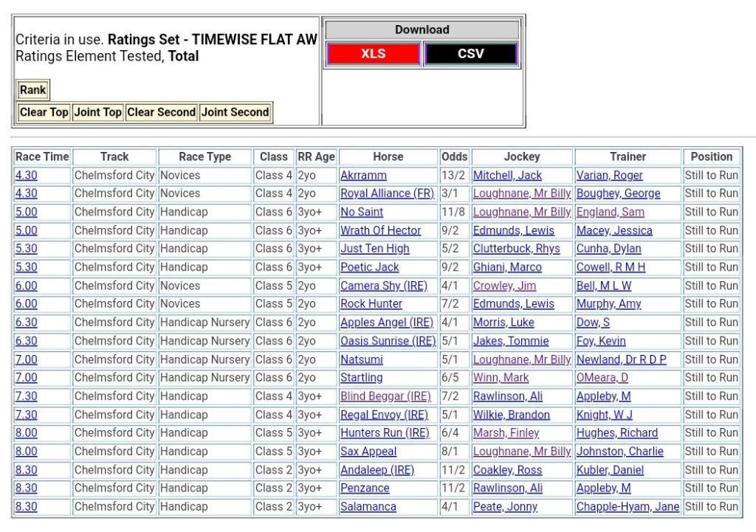Open the Salamanca horse link
Image resolution: width=756 pixels, height=532 pixels.
tap(368, 507)
